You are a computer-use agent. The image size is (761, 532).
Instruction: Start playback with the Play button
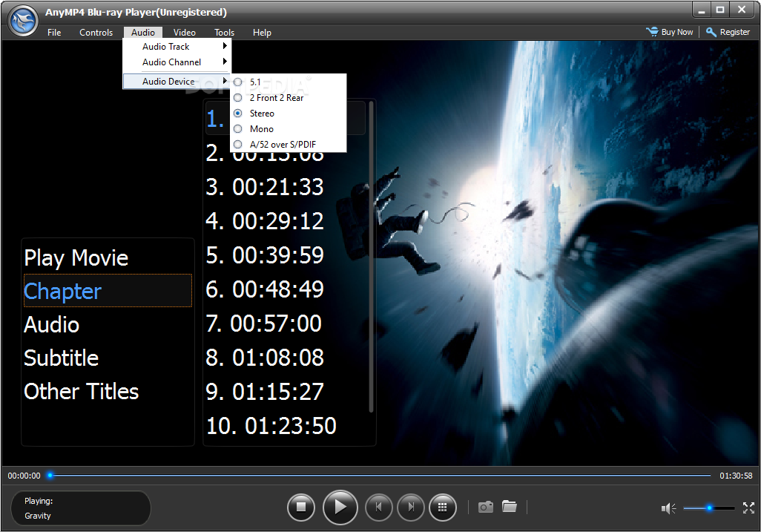340,508
